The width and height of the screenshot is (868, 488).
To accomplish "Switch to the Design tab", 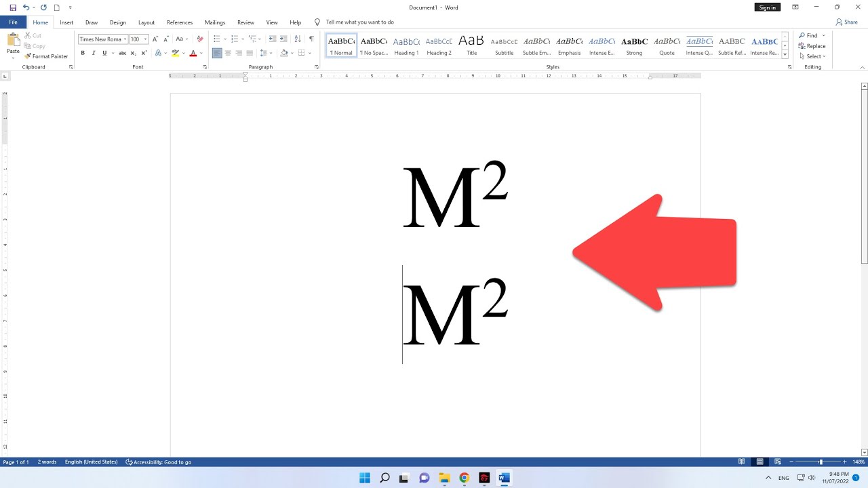I will click(x=118, y=22).
